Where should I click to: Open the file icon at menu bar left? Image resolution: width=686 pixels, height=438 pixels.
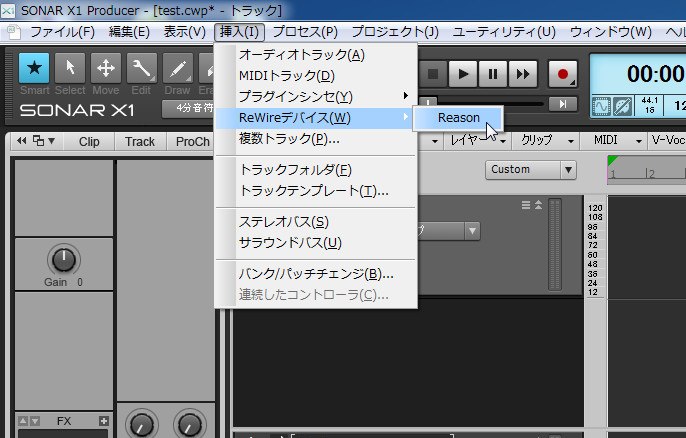point(14,32)
